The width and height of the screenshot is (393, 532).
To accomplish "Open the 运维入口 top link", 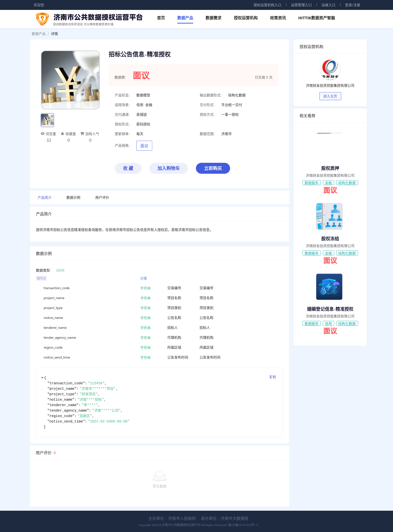I will tap(328, 5).
